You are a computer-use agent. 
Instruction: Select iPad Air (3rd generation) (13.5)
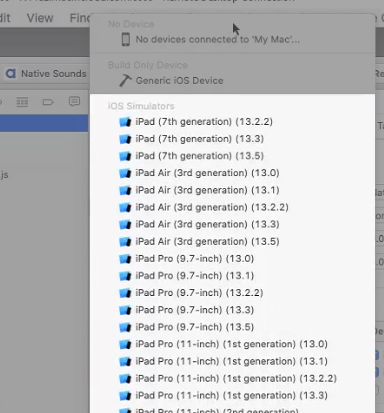click(232, 241)
